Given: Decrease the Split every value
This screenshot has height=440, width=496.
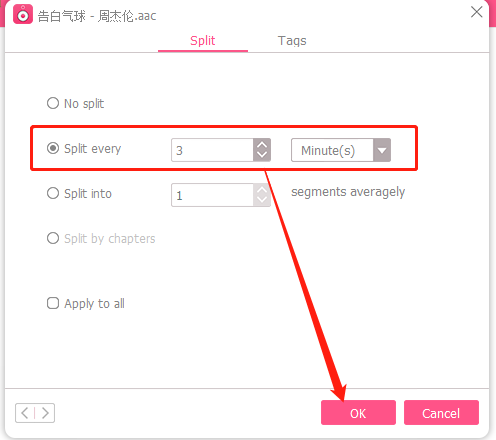Looking at the screenshot, I should point(262,155).
